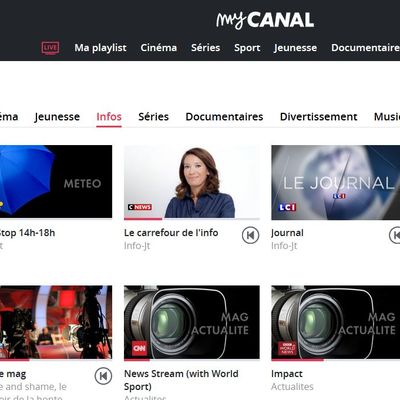Restart the partly hidden mag programme
400x400 pixels.
coord(103,376)
